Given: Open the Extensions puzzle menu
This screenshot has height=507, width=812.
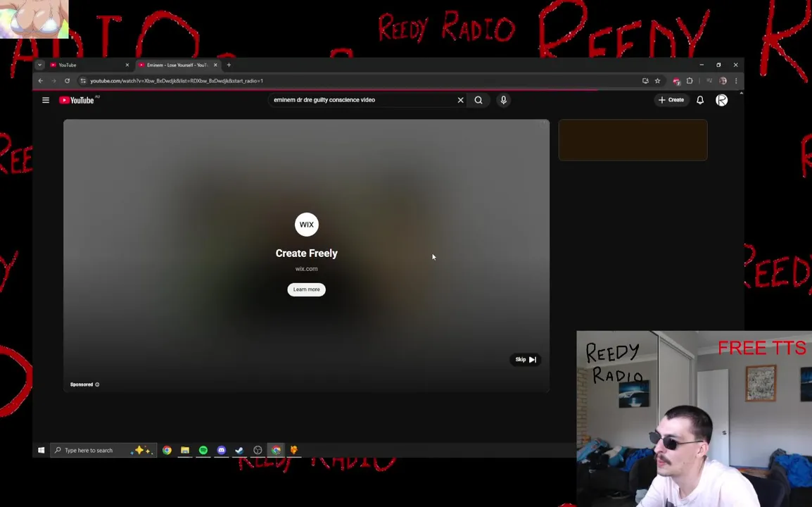Looking at the screenshot, I should 690,81.
